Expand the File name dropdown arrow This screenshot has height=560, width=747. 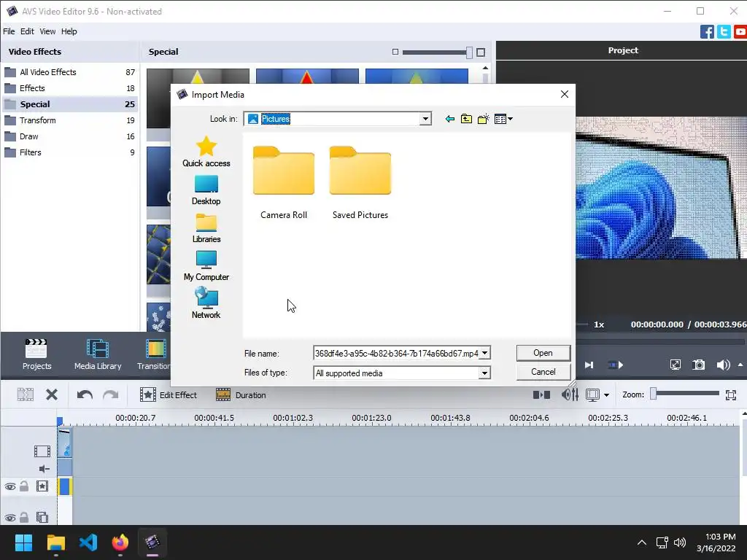coord(484,354)
